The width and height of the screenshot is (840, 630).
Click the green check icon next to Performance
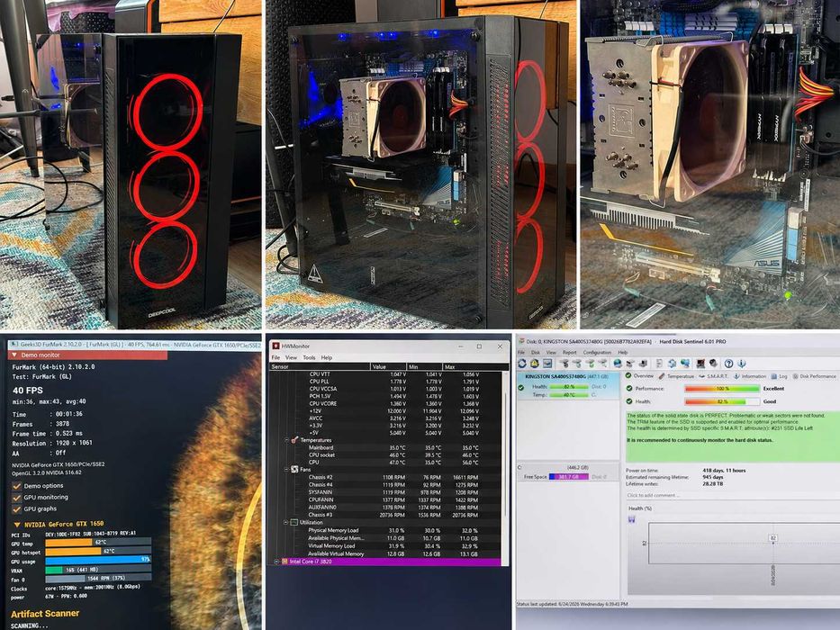point(629,389)
